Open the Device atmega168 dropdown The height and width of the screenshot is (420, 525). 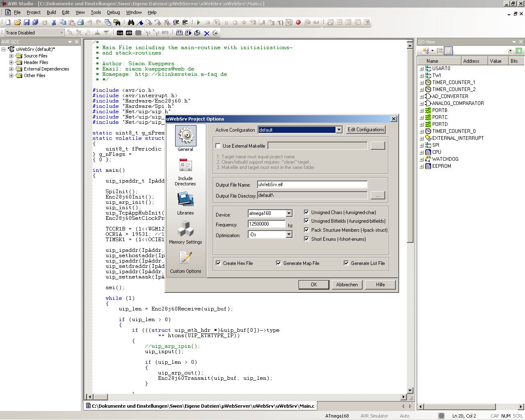pyautogui.click(x=289, y=213)
